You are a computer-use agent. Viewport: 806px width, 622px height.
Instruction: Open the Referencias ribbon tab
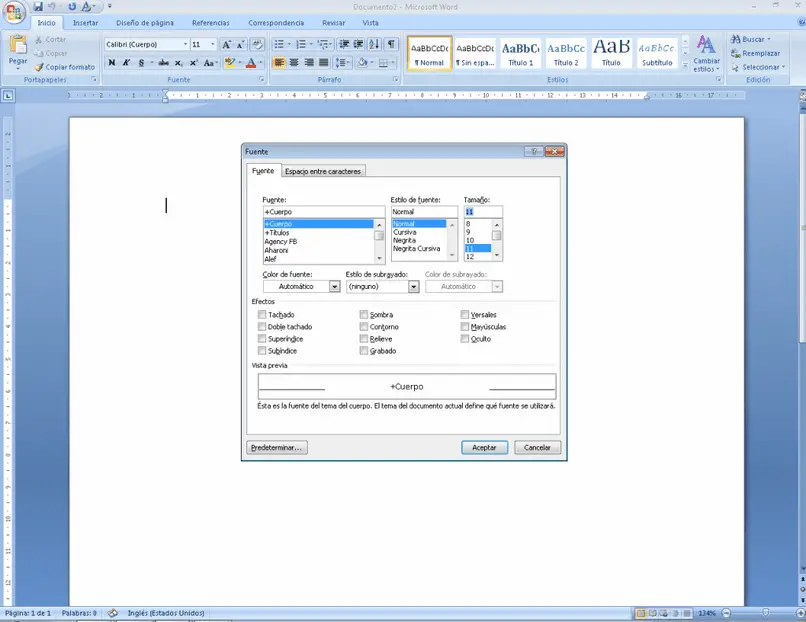(211, 23)
